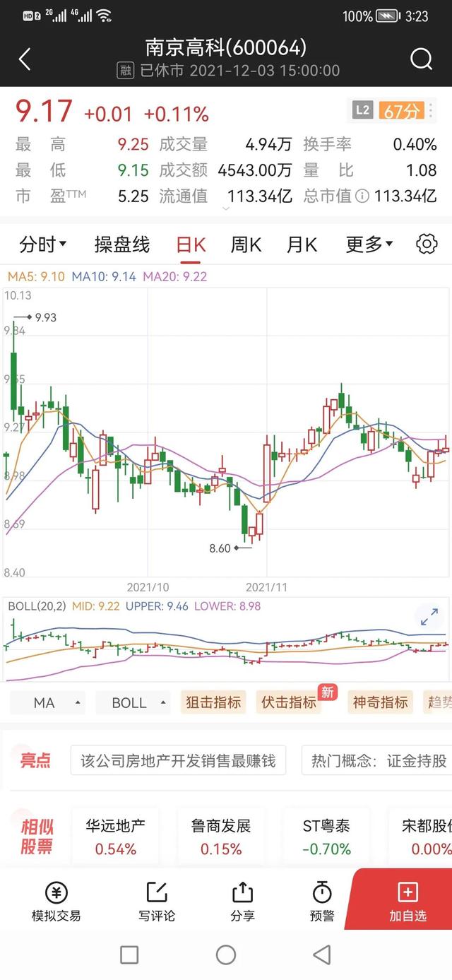This screenshot has height=980, width=452.
Task: Open similar stock 鲁商发展
Action: [x=221, y=837]
